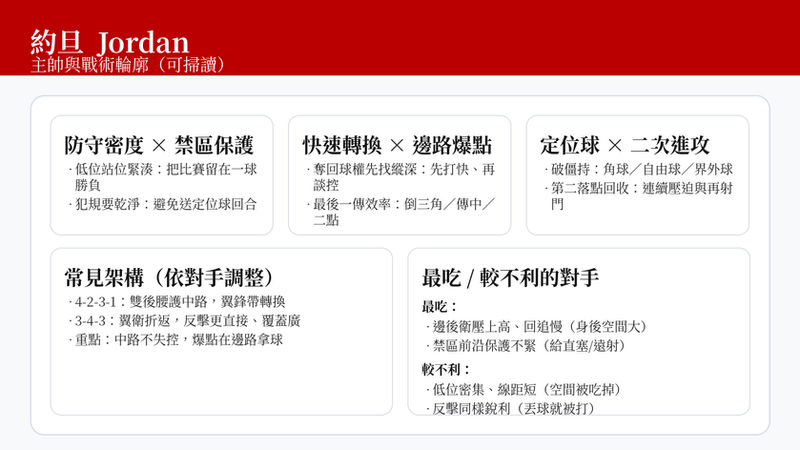
Task: Select bullet 犯規要乾淨：避免送定位球回合
Action: click(x=162, y=205)
